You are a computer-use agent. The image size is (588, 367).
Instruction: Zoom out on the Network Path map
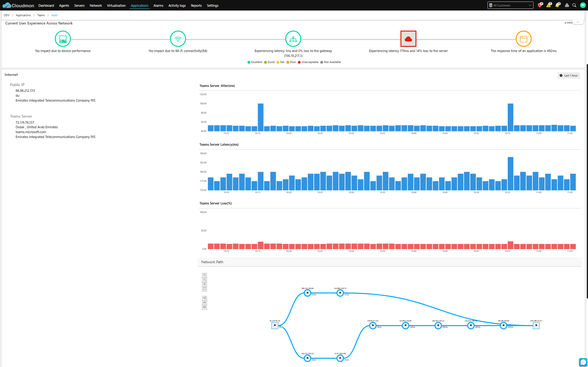pyautogui.click(x=205, y=280)
